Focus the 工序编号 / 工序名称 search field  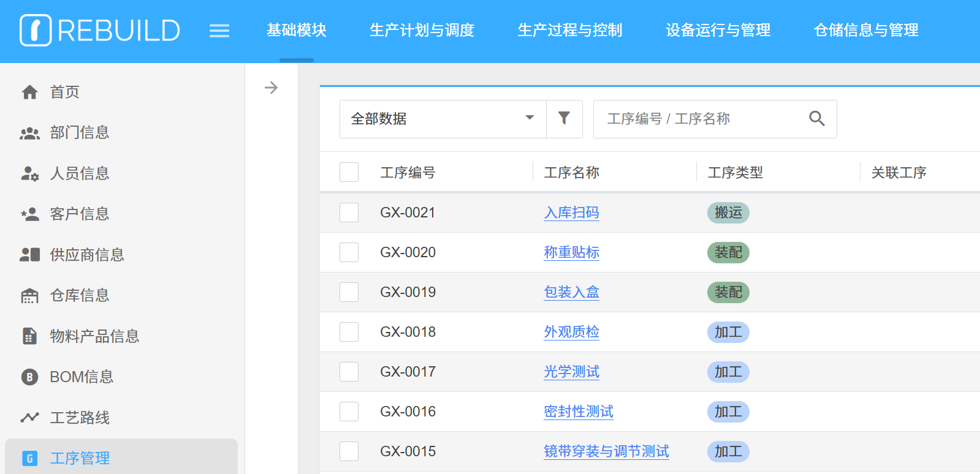tap(699, 119)
